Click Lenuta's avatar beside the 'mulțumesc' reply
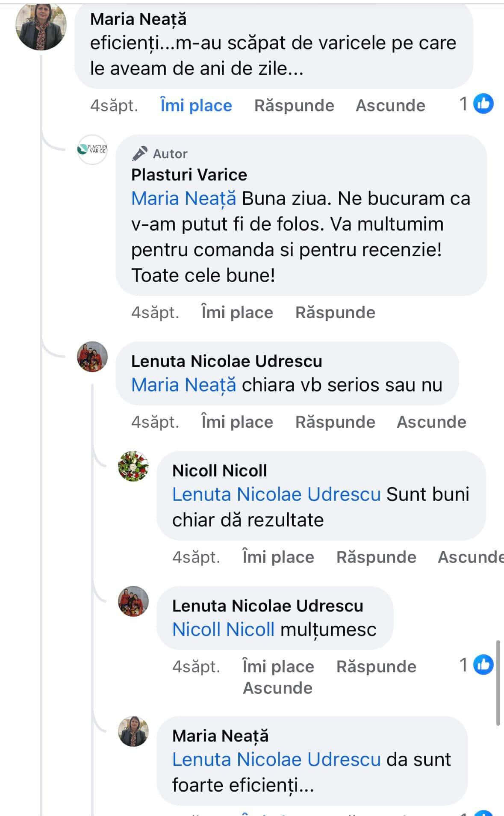 coord(133,601)
